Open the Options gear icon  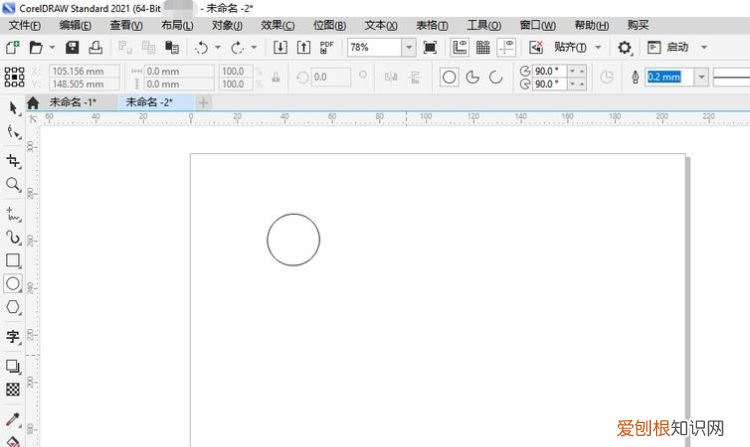tap(625, 47)
